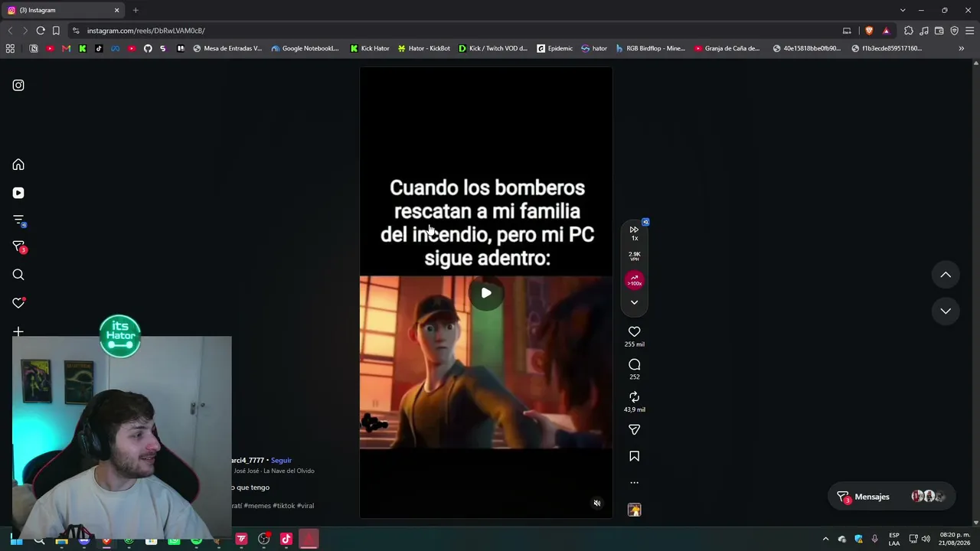Click the #tiktok hashtag
The image size is (980, 551).
point(283,506)
